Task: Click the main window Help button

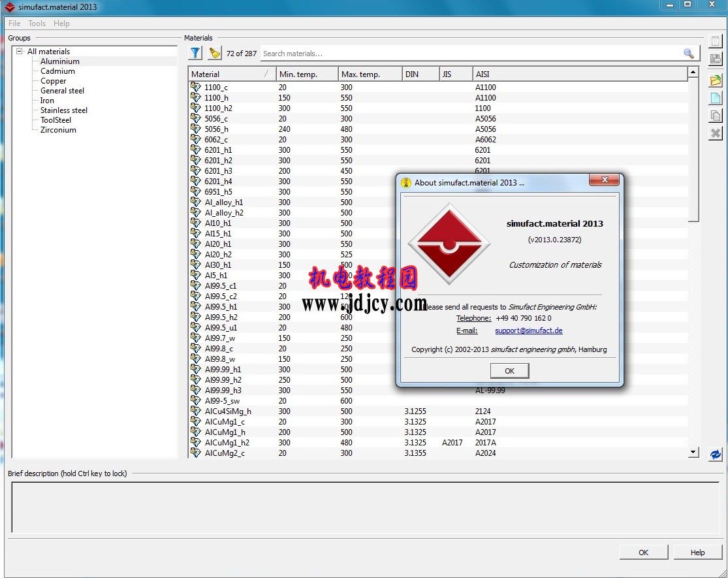Action: click(x=697, y=552)
